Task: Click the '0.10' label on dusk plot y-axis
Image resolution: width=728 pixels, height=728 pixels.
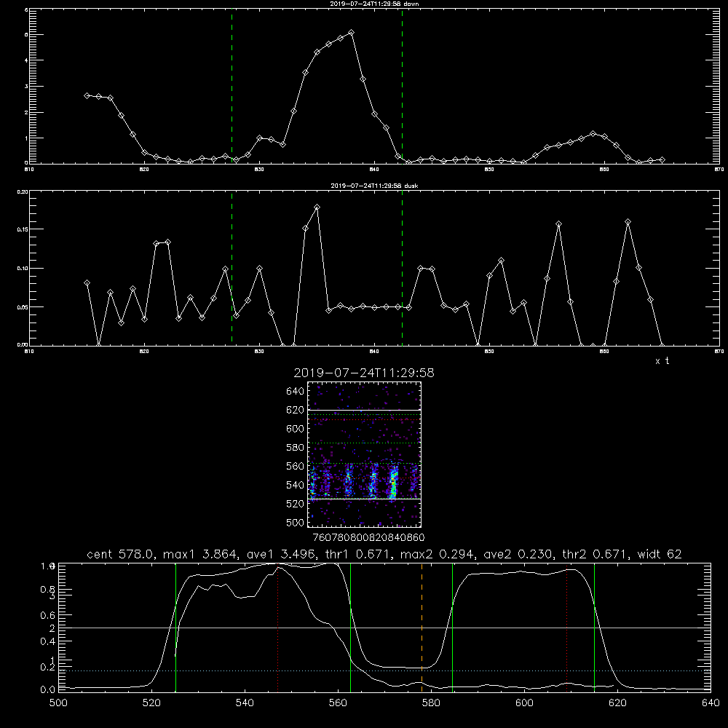Action: coord(22,269)
